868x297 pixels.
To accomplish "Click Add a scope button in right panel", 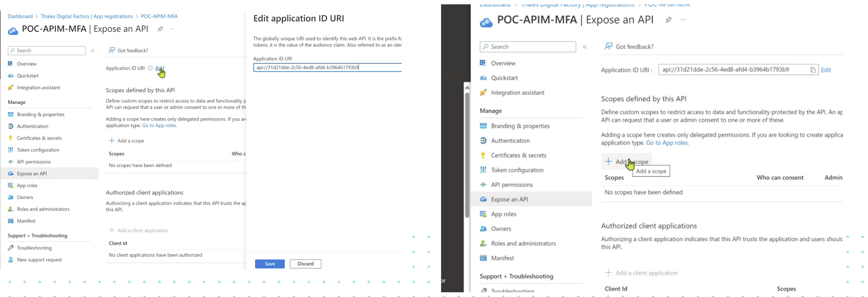I will pyautogui.click(x=626, y=161).
